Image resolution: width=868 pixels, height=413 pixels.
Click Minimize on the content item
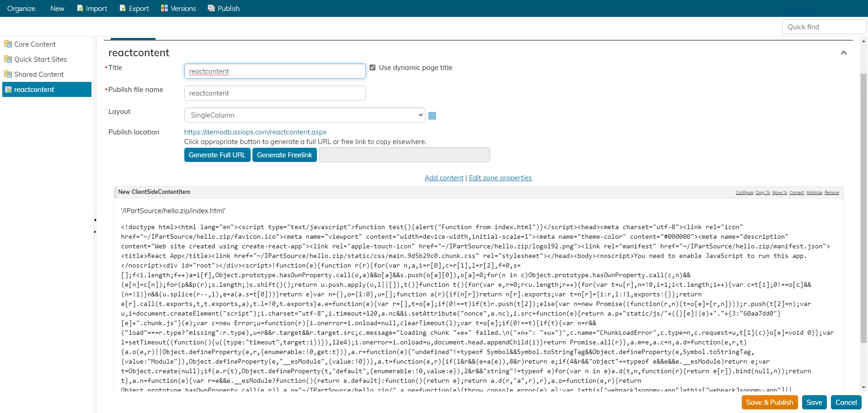click(814, 193)
